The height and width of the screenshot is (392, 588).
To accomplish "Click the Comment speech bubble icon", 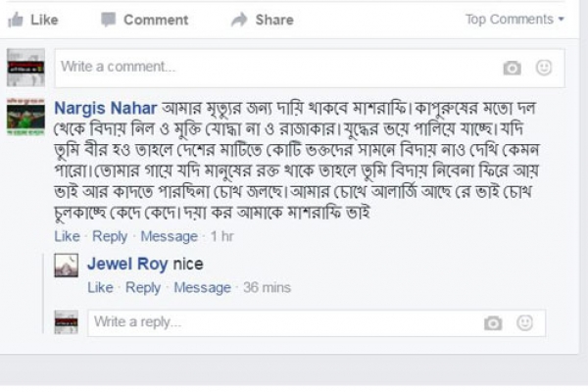I will [x=108, y=20].
